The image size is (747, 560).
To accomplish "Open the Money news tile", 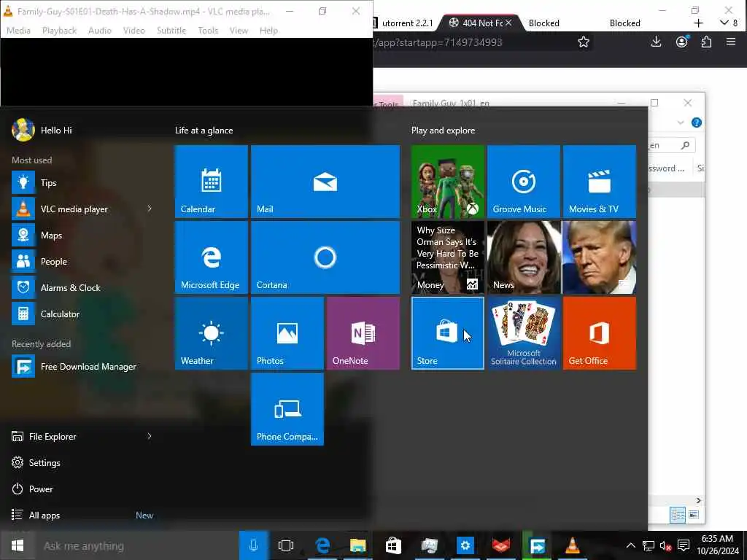I will pyautogui.click(x=447, y=257).
